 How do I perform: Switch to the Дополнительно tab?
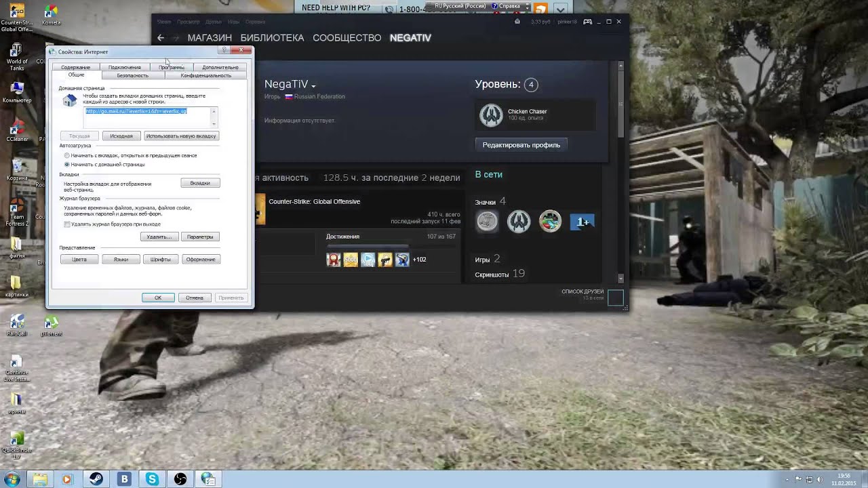click(x=220, y=67)
